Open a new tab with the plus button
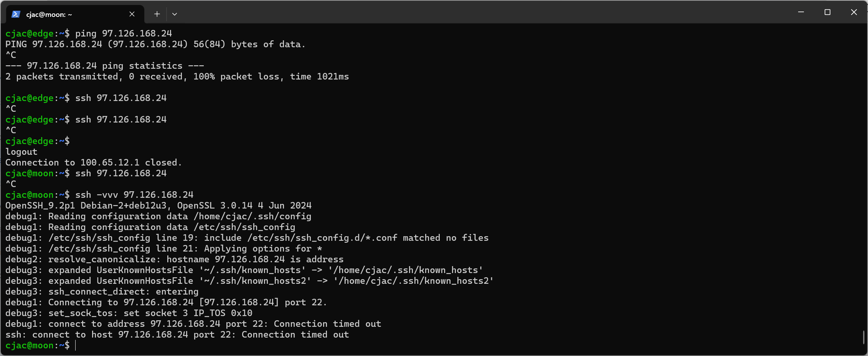 (x=157, y=14)
